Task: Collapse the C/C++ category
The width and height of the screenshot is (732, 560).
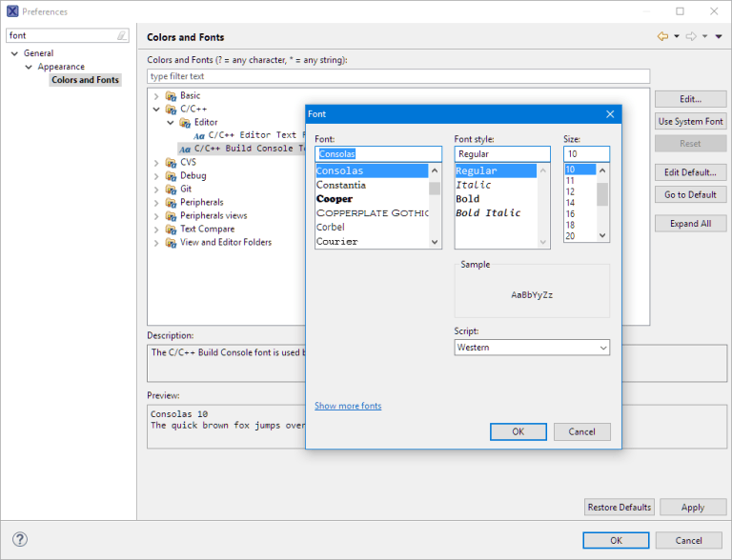Action: 156,110
